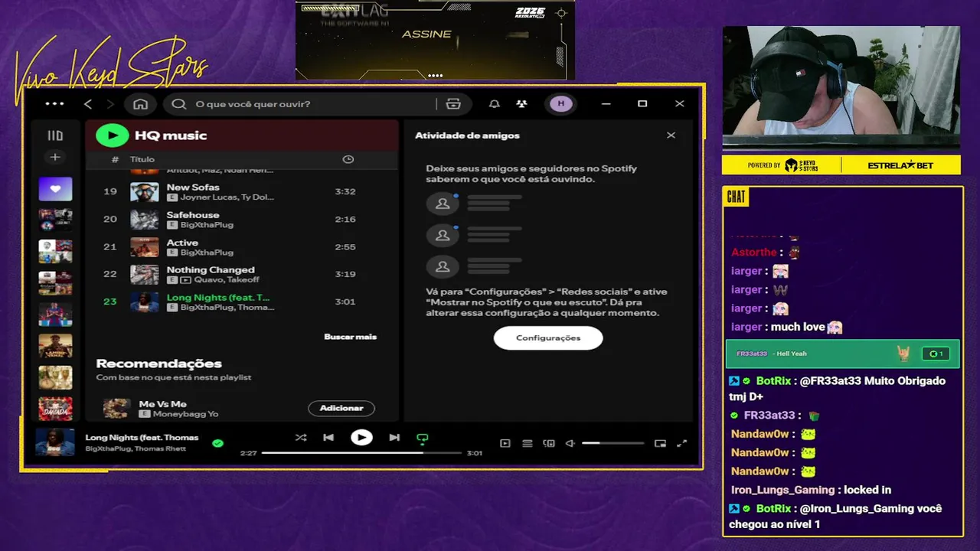Open the Browse icon in search bar

(453, 104)
